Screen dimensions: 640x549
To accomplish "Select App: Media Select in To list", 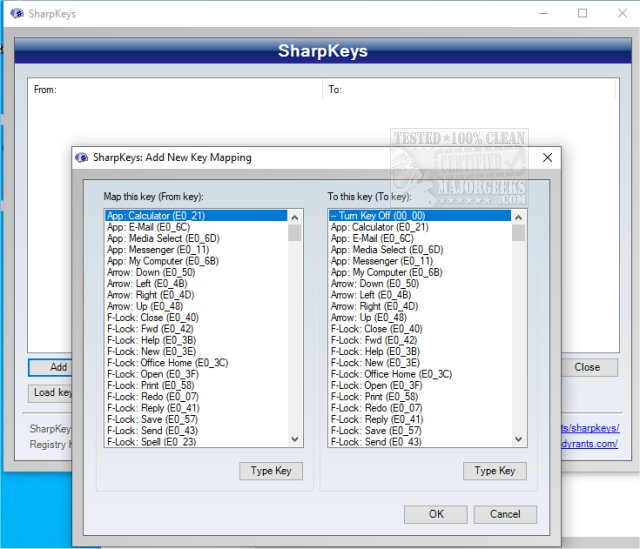I will coord(420,249).
